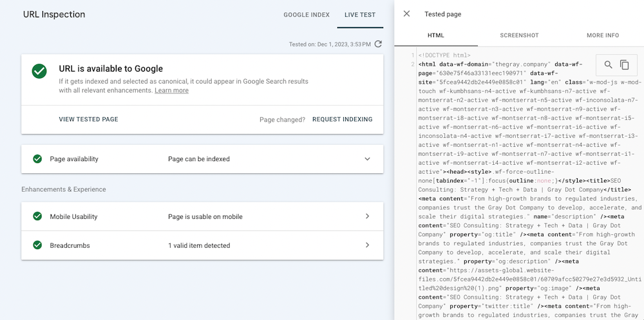Click Request Indexing button
This screenshot has width=644, height=320.
pos(342,119)
